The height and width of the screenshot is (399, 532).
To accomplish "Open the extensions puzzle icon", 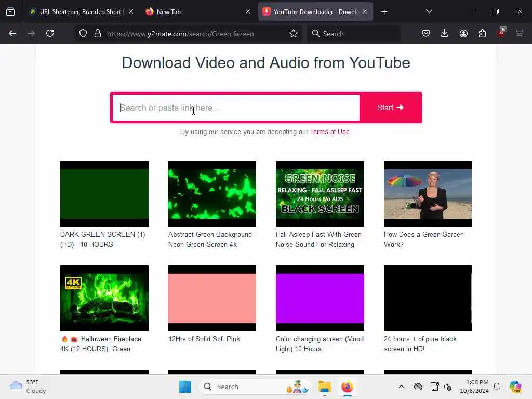I will click(482, 33).
